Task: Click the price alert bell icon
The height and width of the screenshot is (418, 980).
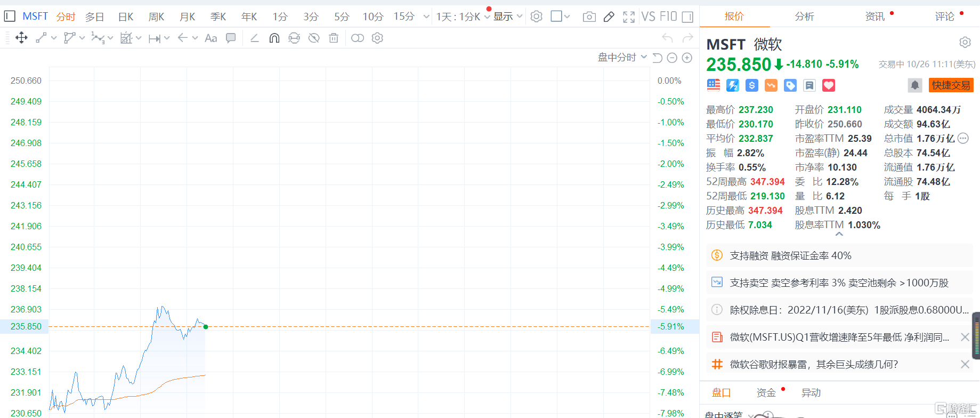Action: click(915, 85)
